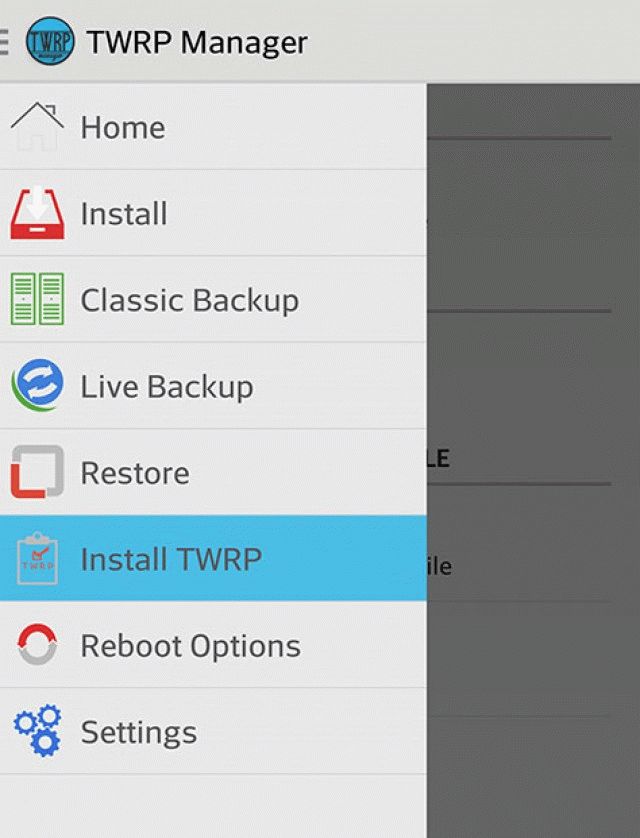Tap the TWRP Manager app logo

coord(50,42)
